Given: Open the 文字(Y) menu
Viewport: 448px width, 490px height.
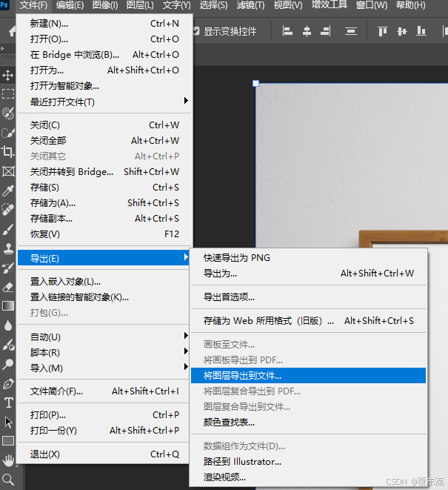Looking at the screenshot, I should click(x=176, y=5).
